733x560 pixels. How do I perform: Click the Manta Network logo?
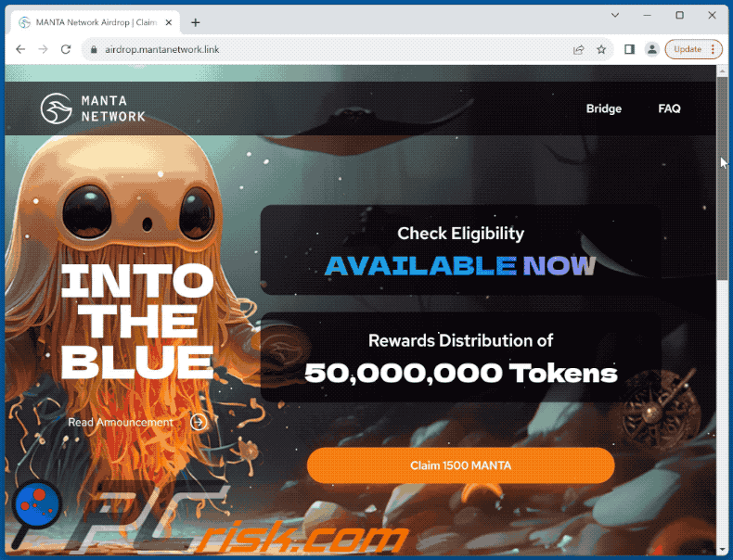(94, 108)
